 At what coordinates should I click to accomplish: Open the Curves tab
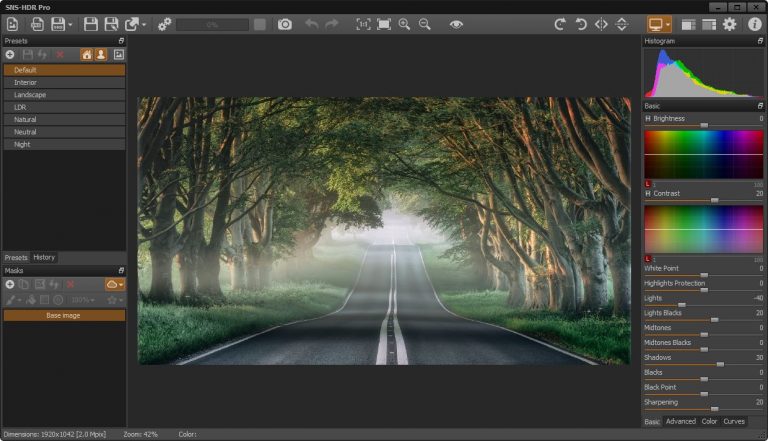click(x=734, y=421)
